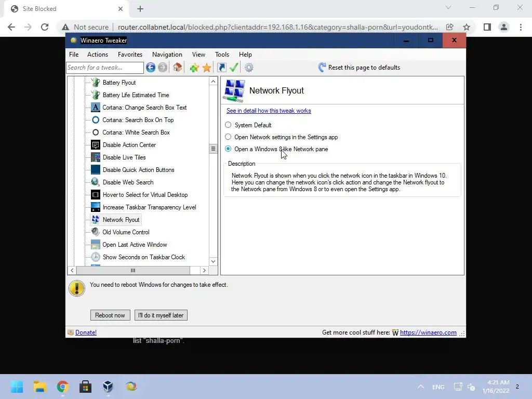This screenshot has height=399, width=532.
Task: Select Cortana: Search Box On Top
Action: coord(138,120)
